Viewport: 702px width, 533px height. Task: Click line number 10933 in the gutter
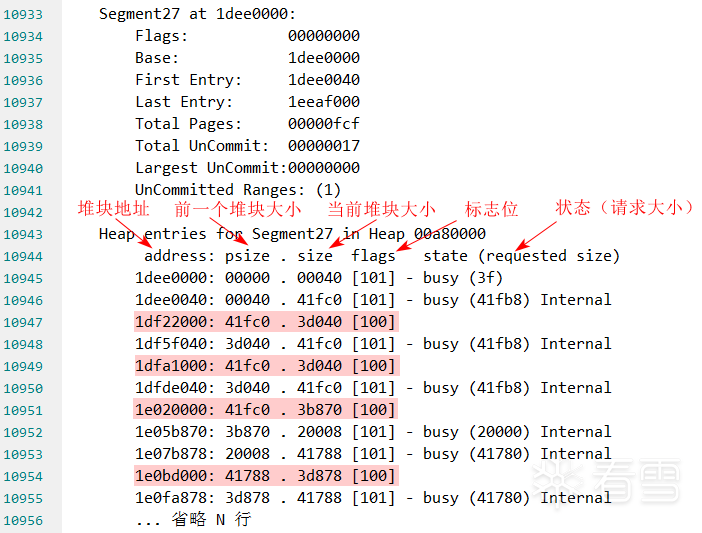pos(23,15)
